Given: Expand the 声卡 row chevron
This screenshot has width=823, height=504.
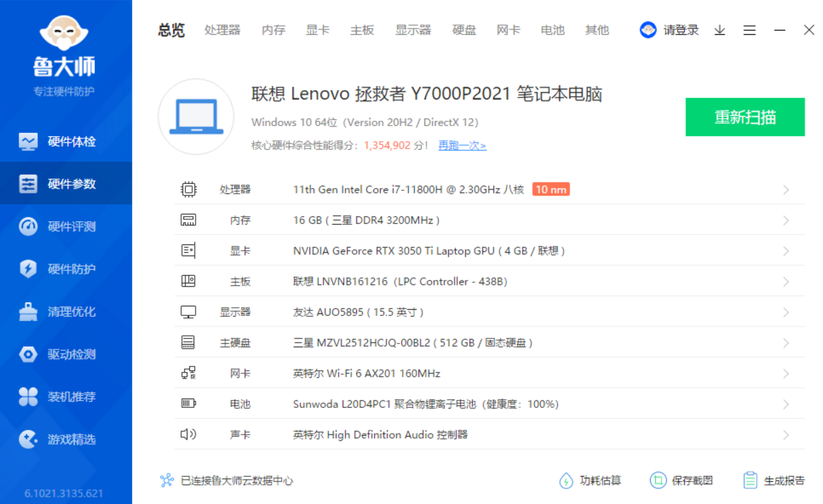Looking at the screenshot, I should pyautogui.click(x=786, y=435).
